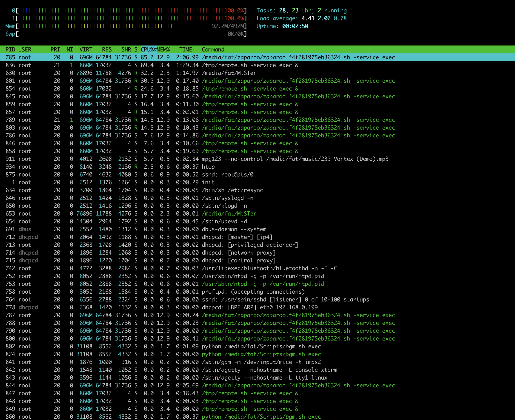Click the Mem usage meter bar

tap(126, 26)
